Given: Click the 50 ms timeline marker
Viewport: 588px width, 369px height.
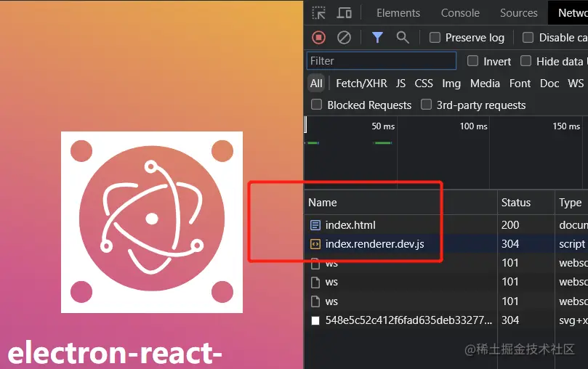Looking at the screenshot, I should (383, 126).
